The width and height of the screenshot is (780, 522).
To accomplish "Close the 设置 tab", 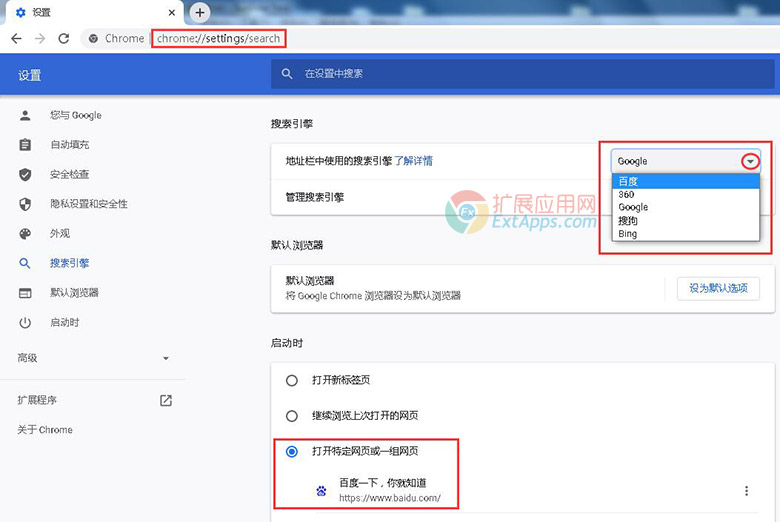I will (172, 12).
